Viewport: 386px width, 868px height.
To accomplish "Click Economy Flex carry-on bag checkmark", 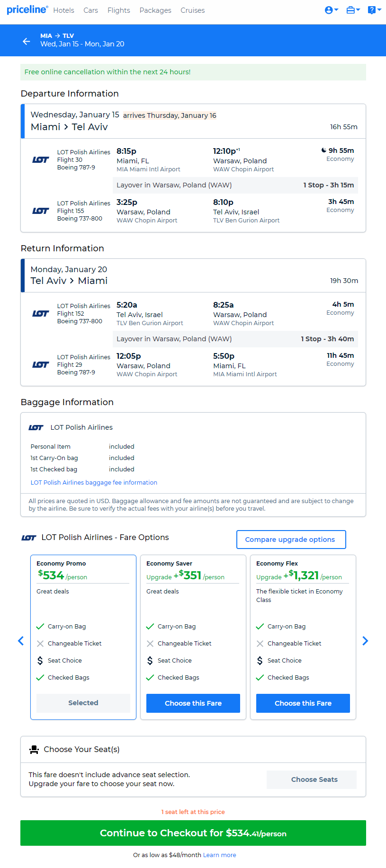I will point(260,627).
